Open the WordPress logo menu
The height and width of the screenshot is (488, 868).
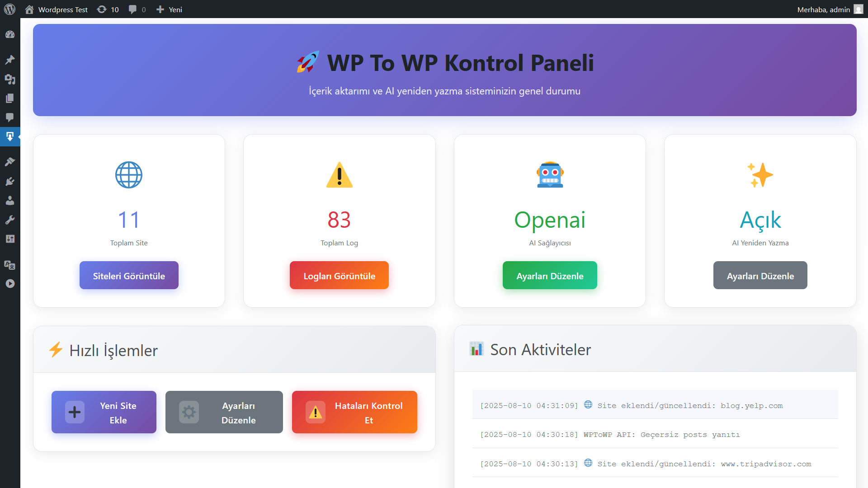click(9, 9)
